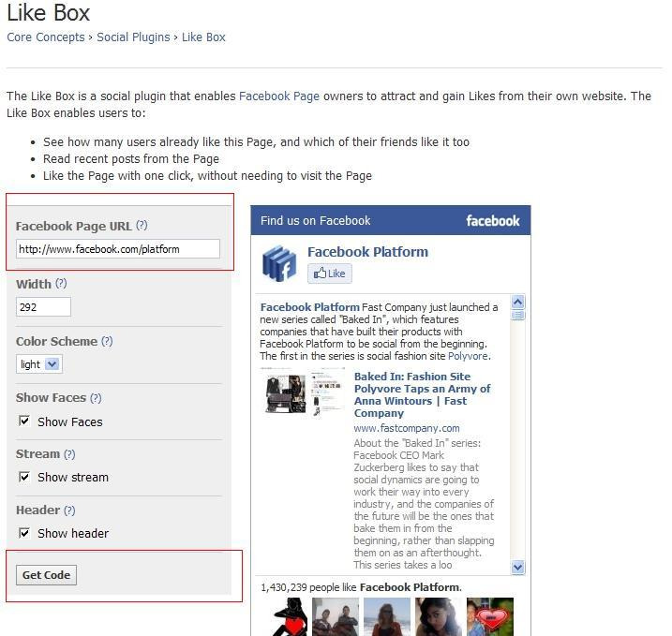
Task: Click the stream scrollbar up arrow
Action: [517, 303]
